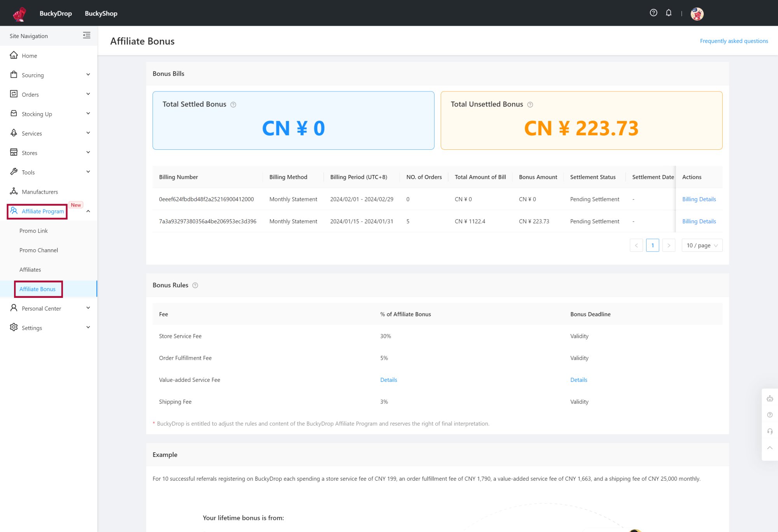Screen dimensions: 778x532
Task: Click the Tools wrench icon
Action: click(14, 172)
